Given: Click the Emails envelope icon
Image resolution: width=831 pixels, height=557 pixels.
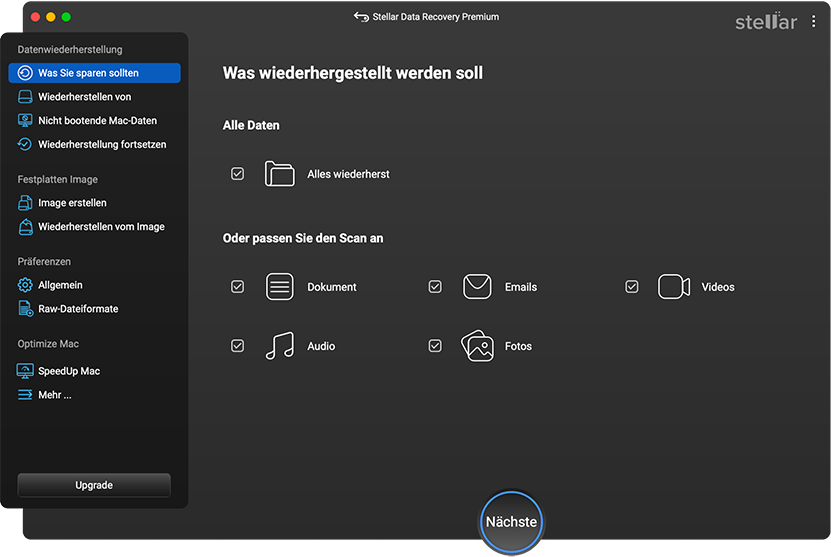Looking at the screenshot, I should coord(477,287).
